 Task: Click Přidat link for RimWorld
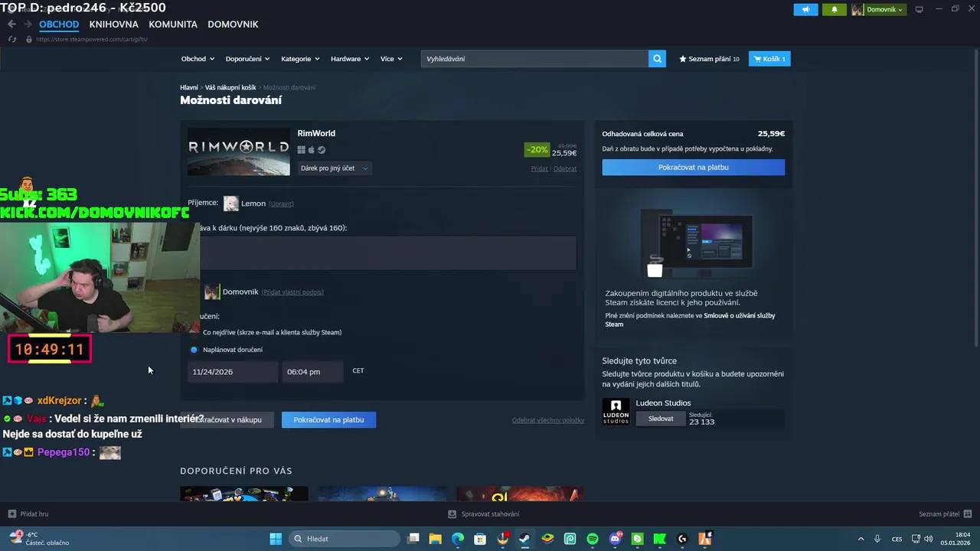pyautogui.click(x=540, y=169)
